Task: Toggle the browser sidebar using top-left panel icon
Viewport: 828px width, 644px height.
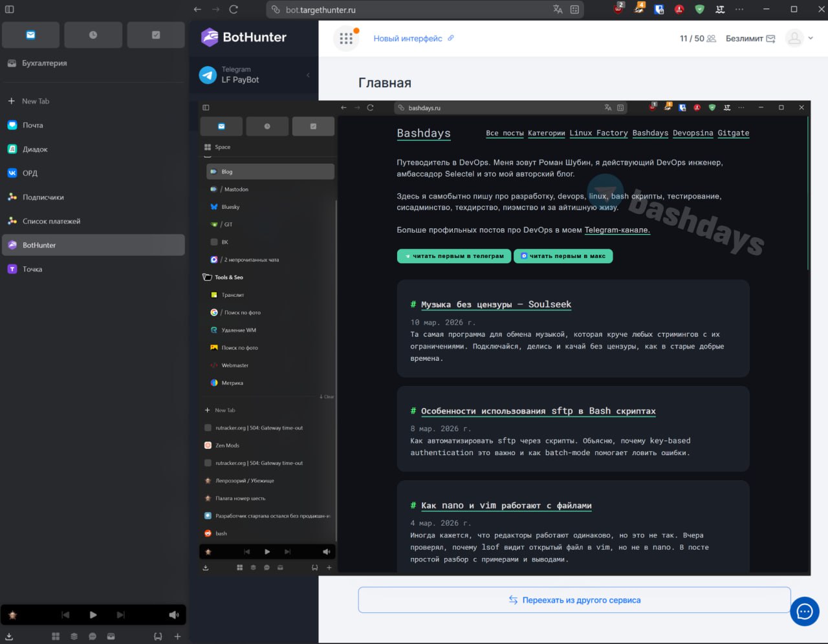Action: (x=10, y=10)
